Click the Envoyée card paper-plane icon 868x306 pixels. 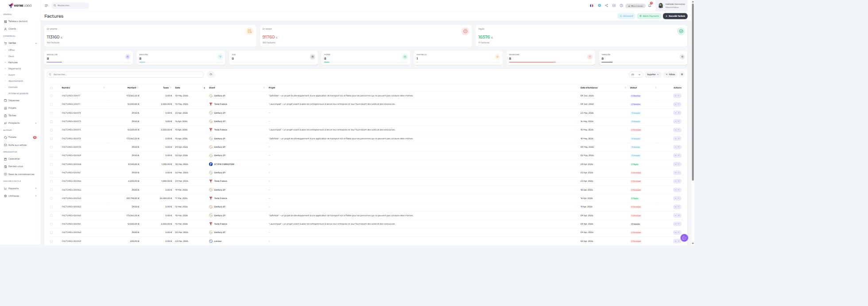(x=220, y=57)
